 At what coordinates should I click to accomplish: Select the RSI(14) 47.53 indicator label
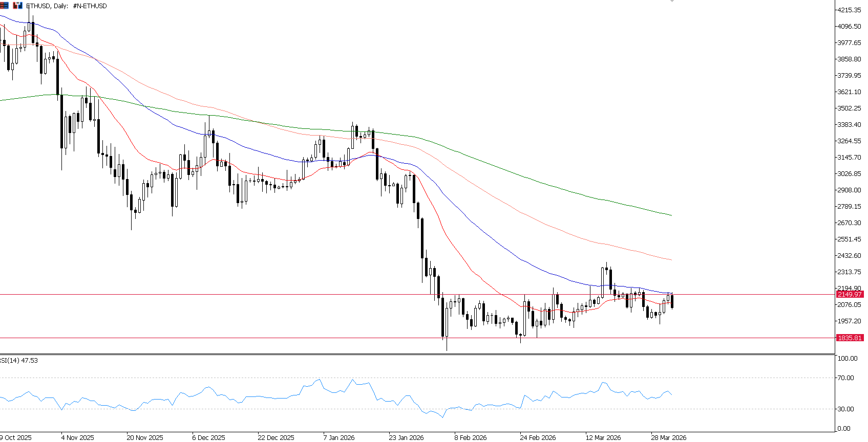(x=19, y=361)
